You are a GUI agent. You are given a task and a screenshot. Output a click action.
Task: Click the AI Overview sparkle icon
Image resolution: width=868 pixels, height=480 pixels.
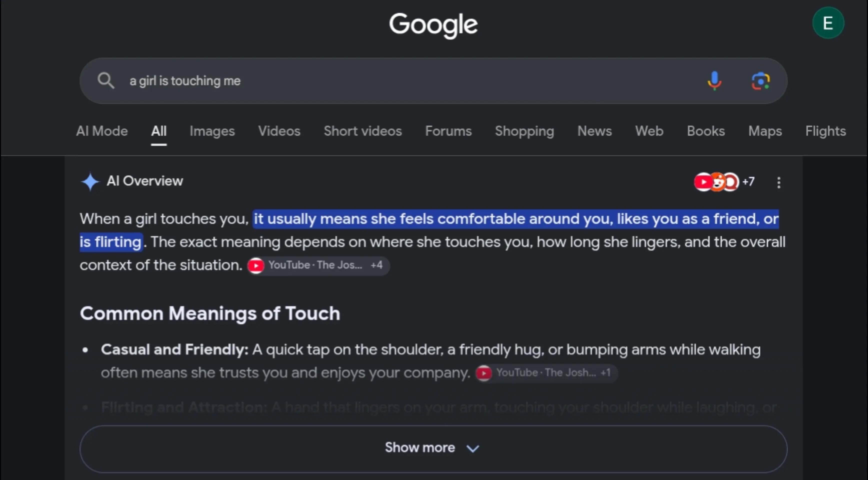90,181
